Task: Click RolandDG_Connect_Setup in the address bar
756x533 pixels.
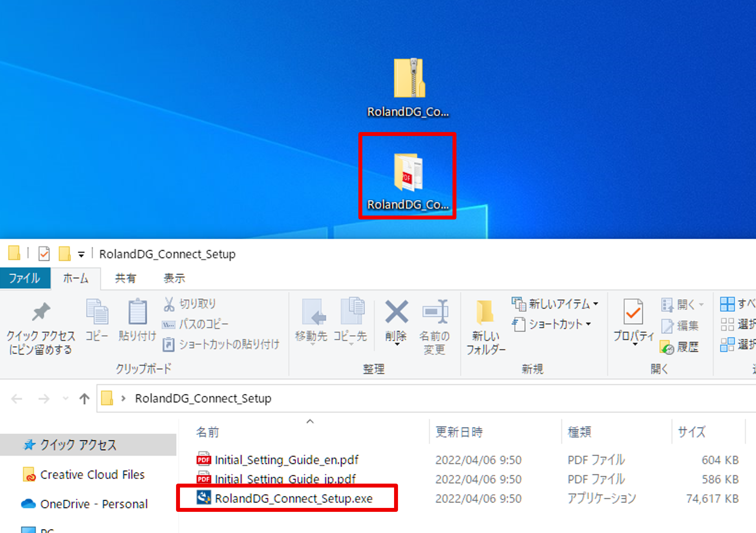Action: [x=203, y=399]
